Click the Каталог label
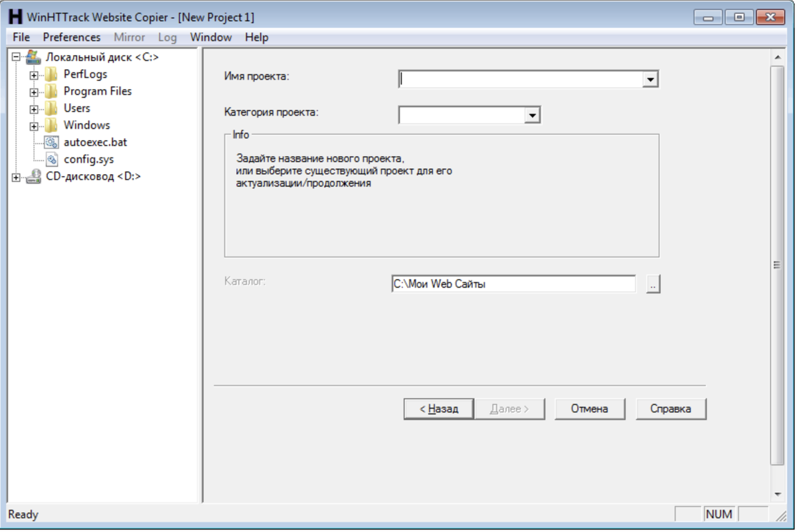 tap(245, 281)
